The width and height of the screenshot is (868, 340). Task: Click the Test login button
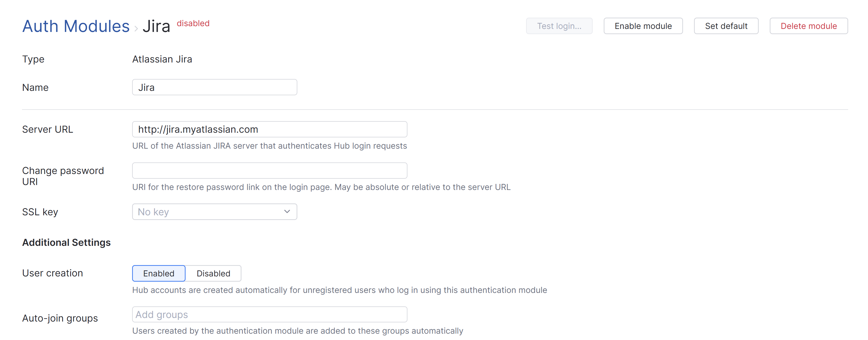tap(559, 26)
